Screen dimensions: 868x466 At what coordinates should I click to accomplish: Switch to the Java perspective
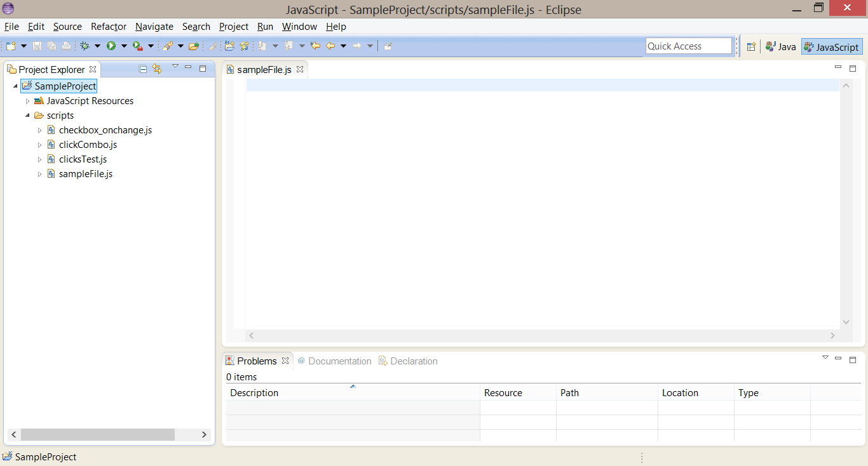(780, 46)
